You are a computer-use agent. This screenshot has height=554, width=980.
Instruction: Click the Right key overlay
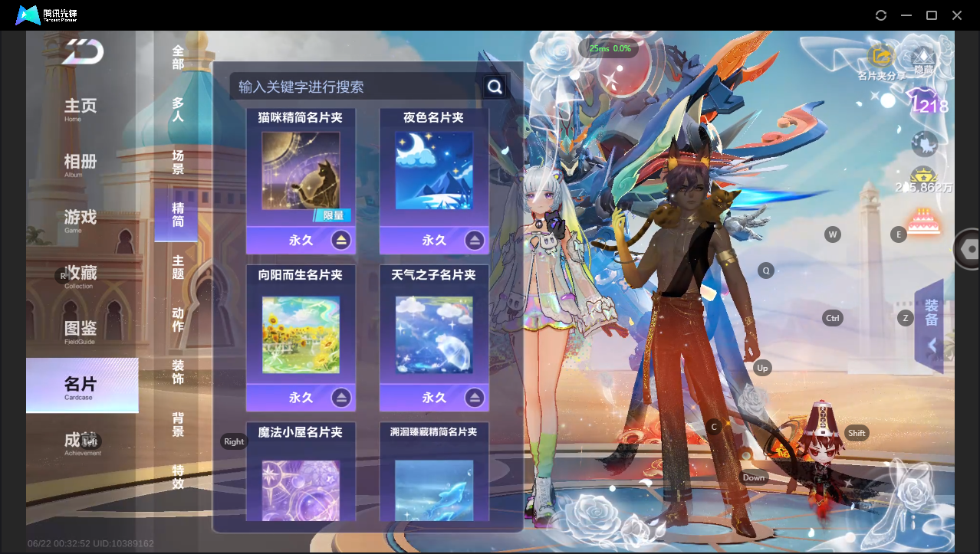point(234,441)
